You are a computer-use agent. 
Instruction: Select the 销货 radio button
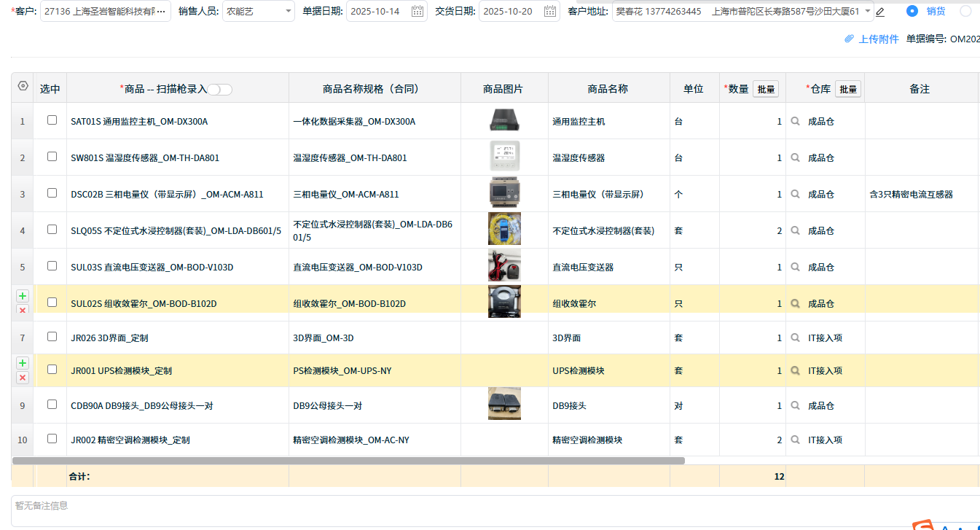[912, 11]
